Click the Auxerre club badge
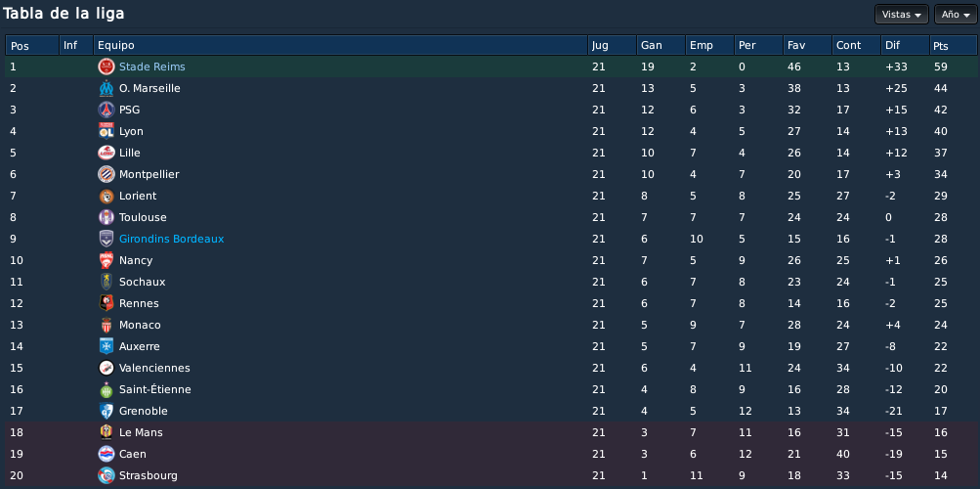The image size is (980, 489). (x=107, y=346)
